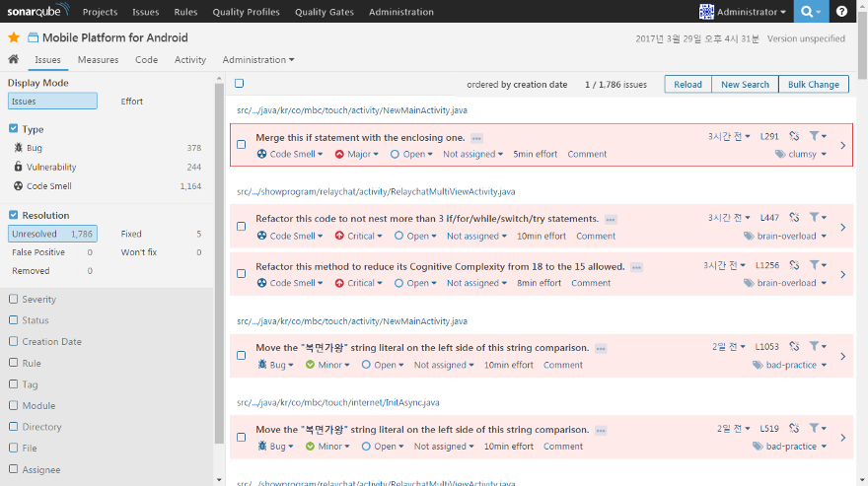Image resolution: width=868 pixels, height=486 pixels.
Task: Check the L1053 string literal issue
Action: (x=242, y=355)
